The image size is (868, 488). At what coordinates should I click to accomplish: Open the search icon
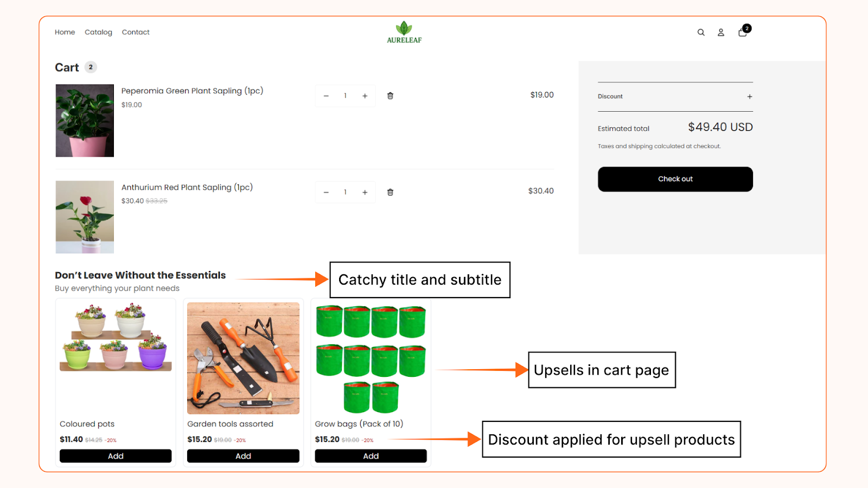(x=701, y=32)
